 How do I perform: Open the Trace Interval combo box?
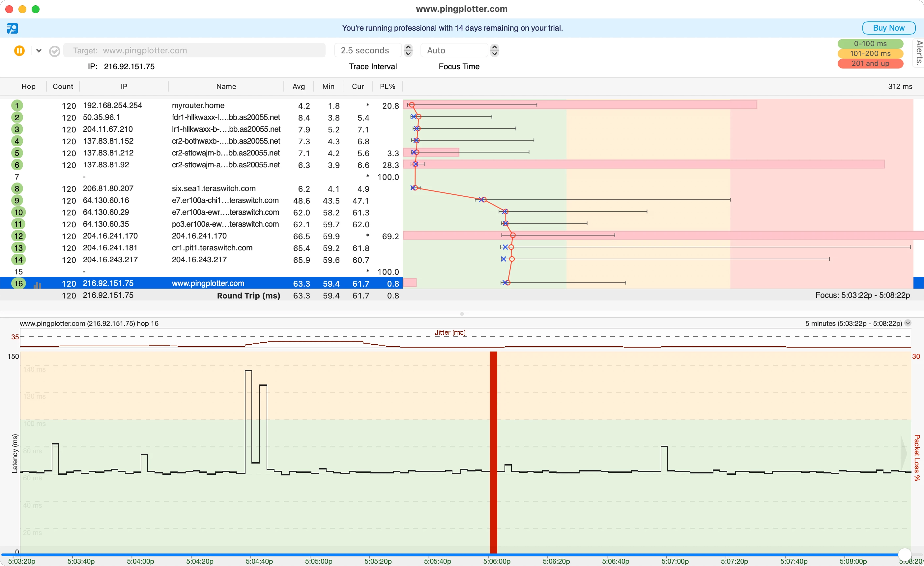pyautogui.click(x=368, y=50)
